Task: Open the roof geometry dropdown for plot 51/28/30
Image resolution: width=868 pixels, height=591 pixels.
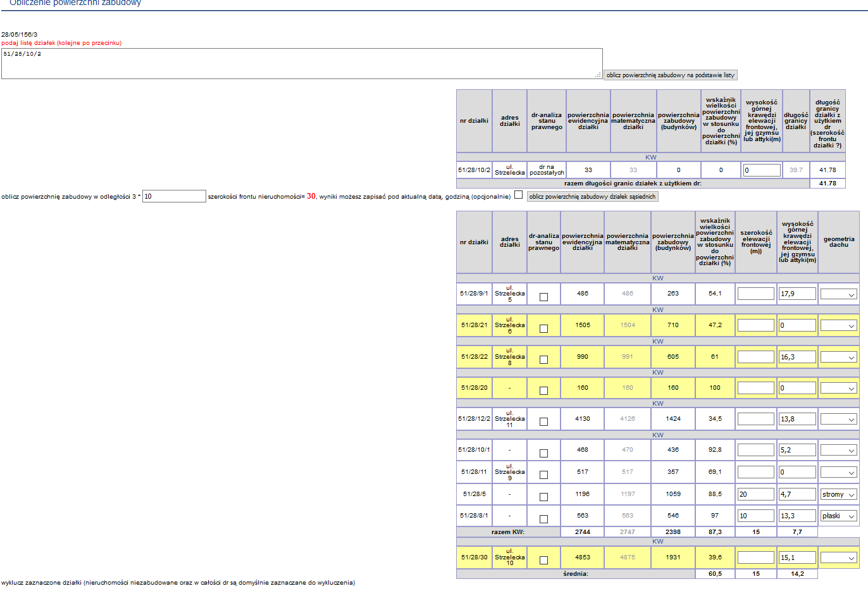Action: 838,557
